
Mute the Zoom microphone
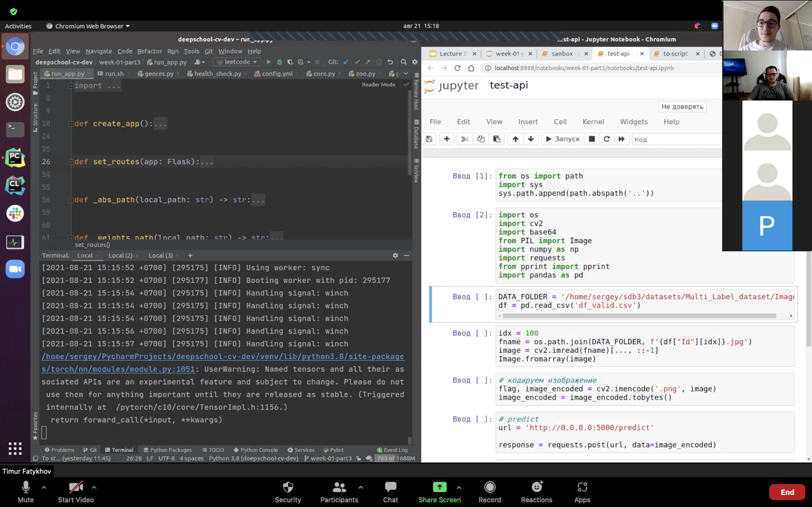click(x=25, y=491)
